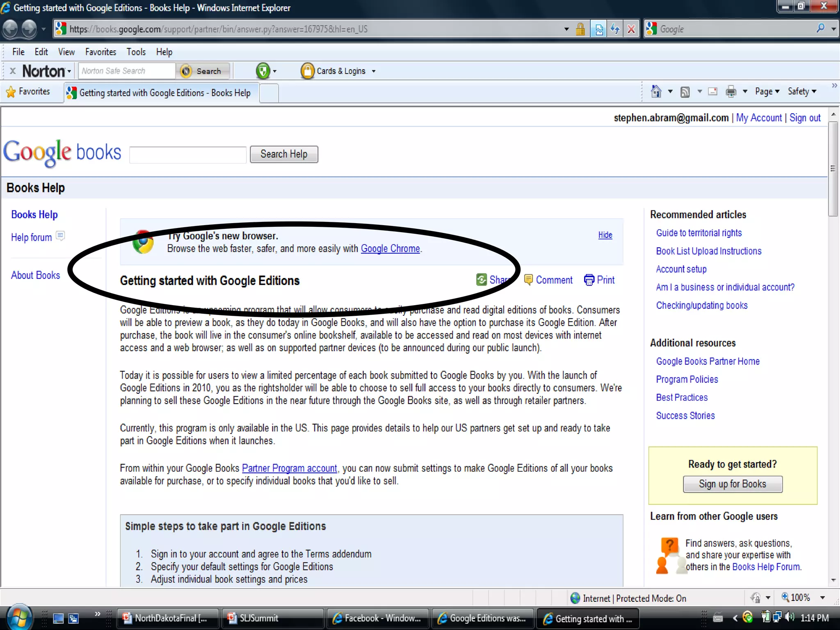Viewport: 840px width, 630px height.
Task: Click the Books Help search input field
Action: [x=188, y=155]
